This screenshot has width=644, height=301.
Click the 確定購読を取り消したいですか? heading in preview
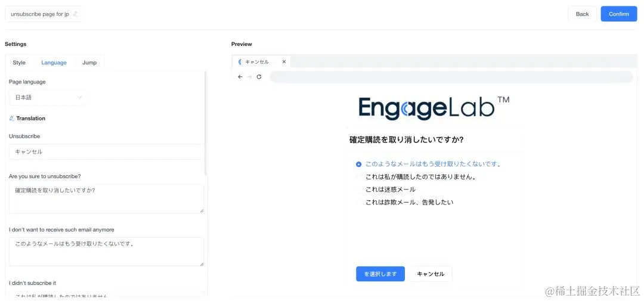(x=406, y=139)
